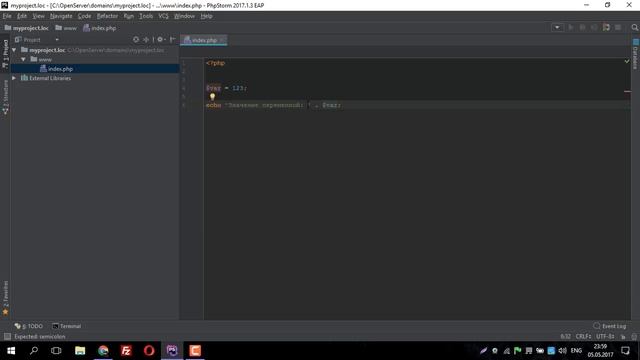Open the Help menu
This screenshot has height=360, width=640.
[x=207, y=16]
